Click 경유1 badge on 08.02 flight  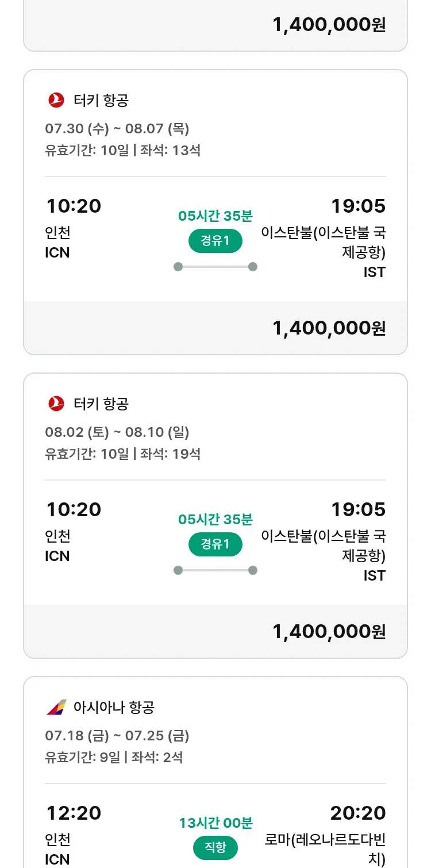[215, 544]
